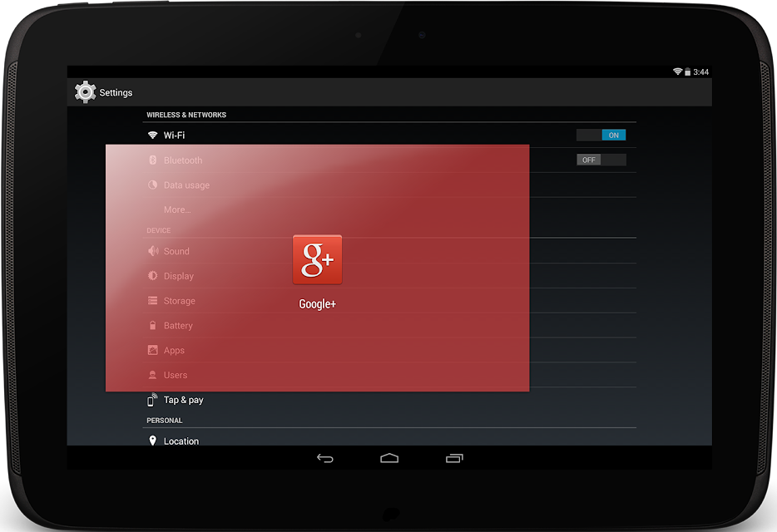
Task: Open the Location settings entry
Action: click(389, 441)
